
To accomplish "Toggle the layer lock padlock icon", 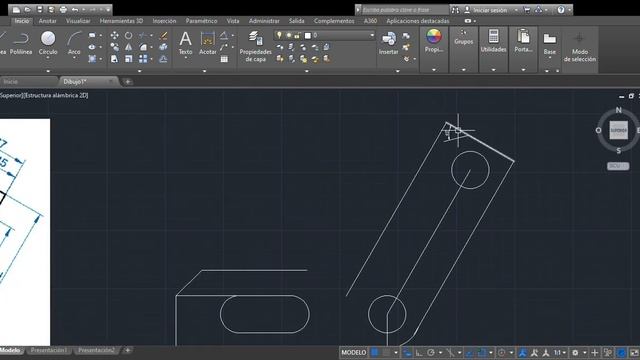I will point(298,36).
